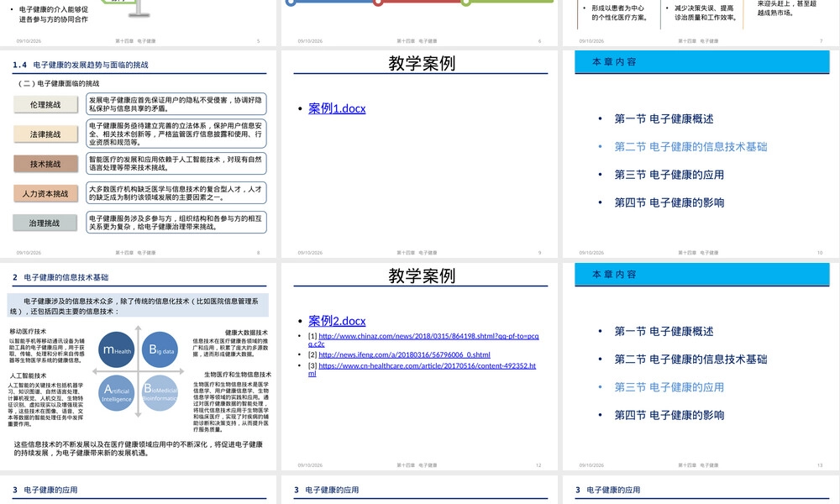Click the description box starting 电子健康服务亟待建立完善

point(176,134)
